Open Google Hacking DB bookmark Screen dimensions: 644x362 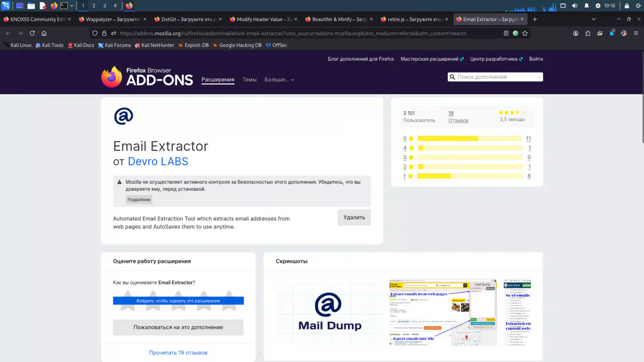pos(237,45)
